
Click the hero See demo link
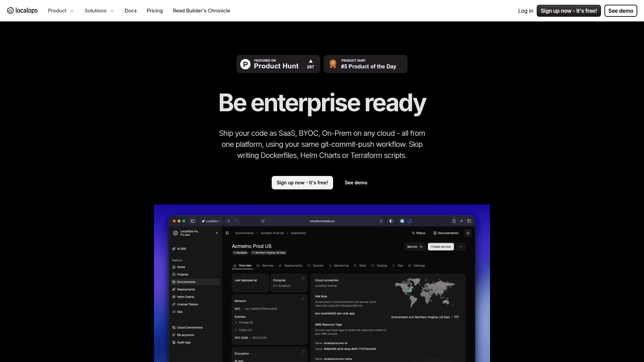coord(356,183)
